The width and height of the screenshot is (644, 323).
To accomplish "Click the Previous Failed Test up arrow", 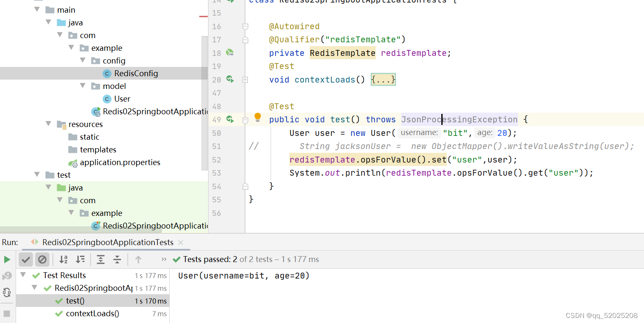I will (x=138, y=260).
